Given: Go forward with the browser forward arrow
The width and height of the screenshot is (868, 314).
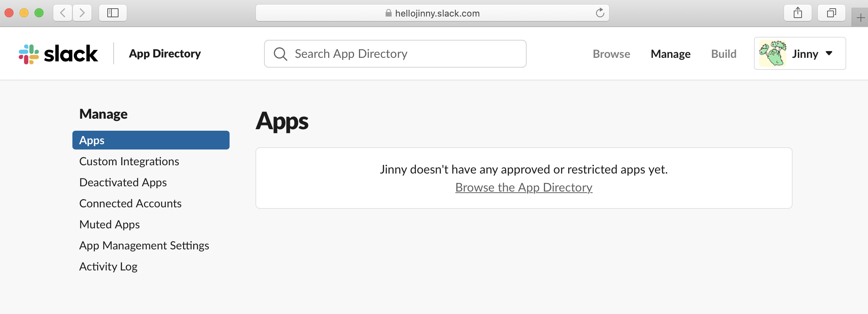Looking at the screenshot, I should 82,13.
